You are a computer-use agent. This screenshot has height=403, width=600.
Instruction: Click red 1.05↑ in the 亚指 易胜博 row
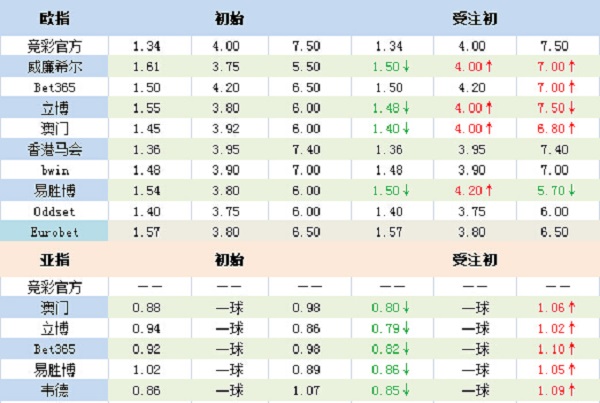click(x=556, y=370)
